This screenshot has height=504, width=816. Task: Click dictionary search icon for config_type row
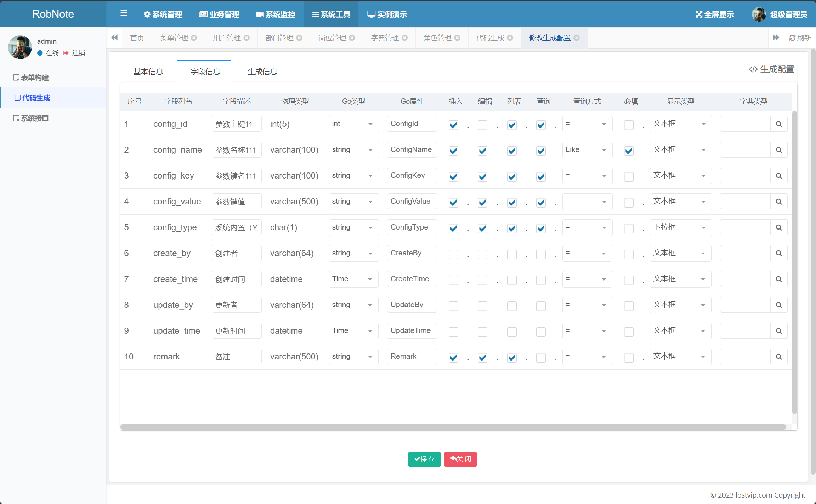[x=778, y=227]
